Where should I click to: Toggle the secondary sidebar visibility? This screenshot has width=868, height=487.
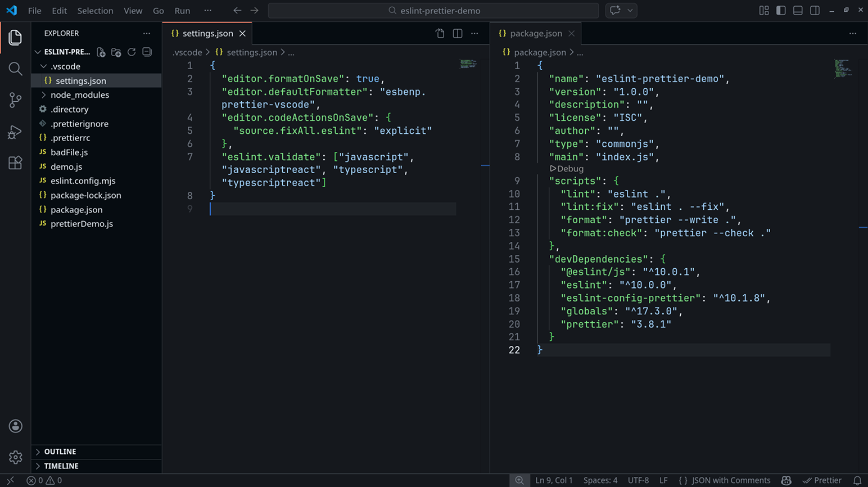tap(815, 10)
